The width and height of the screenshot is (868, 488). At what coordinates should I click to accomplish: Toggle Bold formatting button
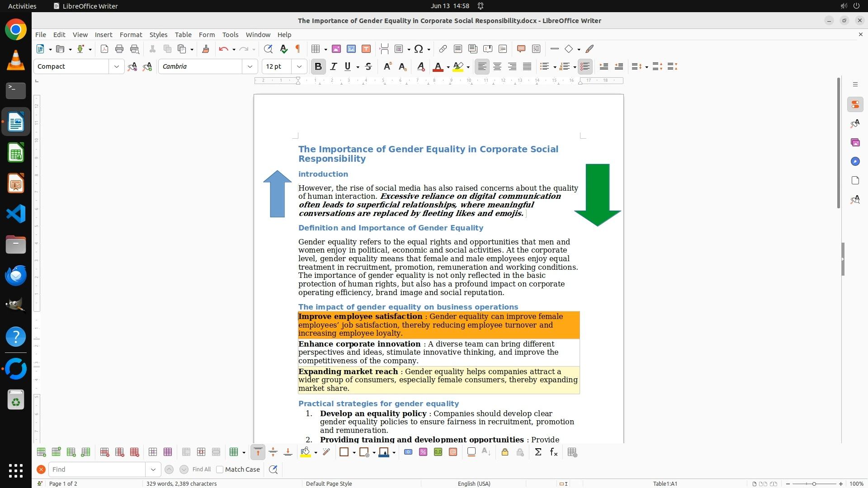pos(318,66)
